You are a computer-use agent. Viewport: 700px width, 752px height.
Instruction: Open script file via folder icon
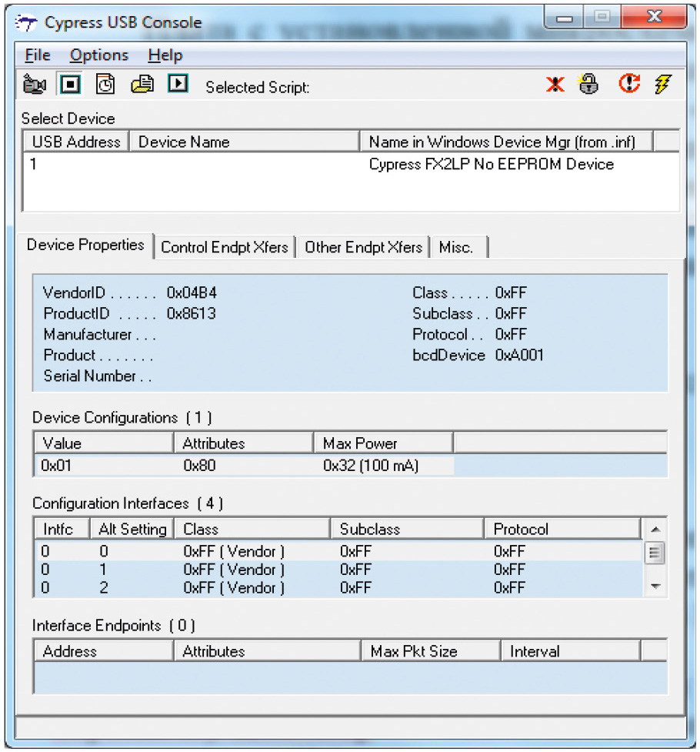point(142,84)
